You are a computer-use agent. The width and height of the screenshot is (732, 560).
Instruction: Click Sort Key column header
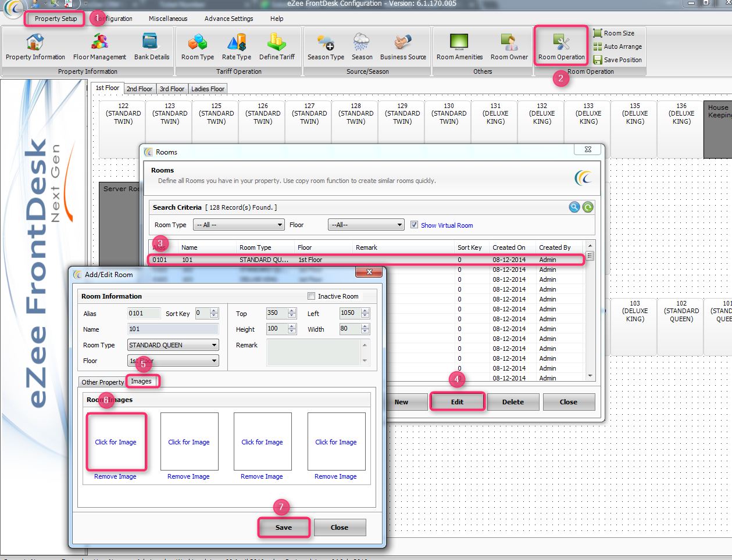tap(469, 247)
